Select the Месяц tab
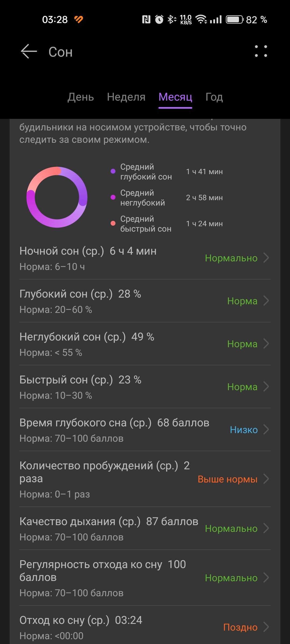290x644 pixels. click(x=175, y=97)
